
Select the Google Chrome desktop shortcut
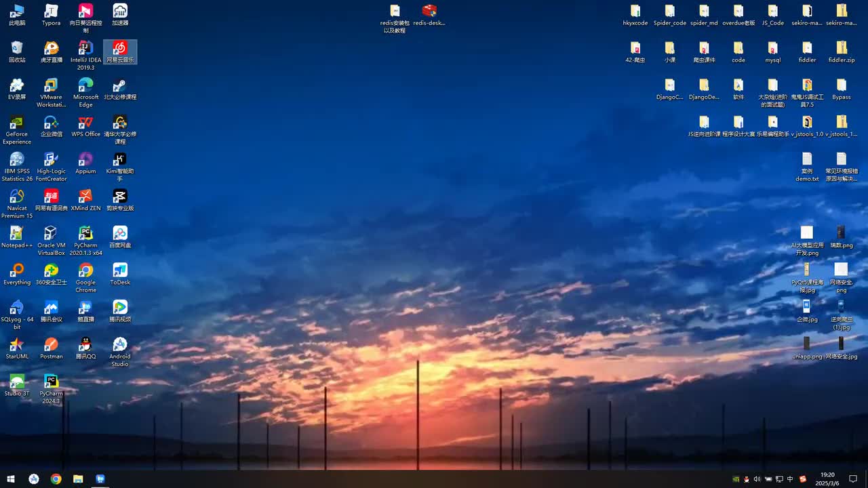pyautogui.click(x=85, y=278)
